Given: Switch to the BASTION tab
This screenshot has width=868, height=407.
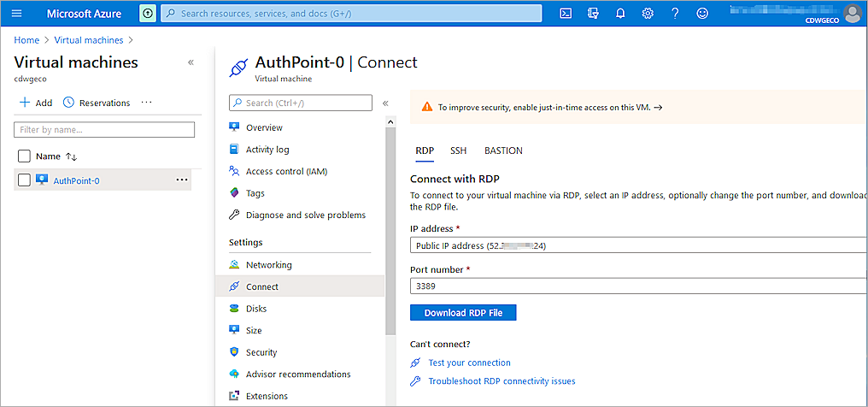Looking at the screenshot, I should coord(503,150).
